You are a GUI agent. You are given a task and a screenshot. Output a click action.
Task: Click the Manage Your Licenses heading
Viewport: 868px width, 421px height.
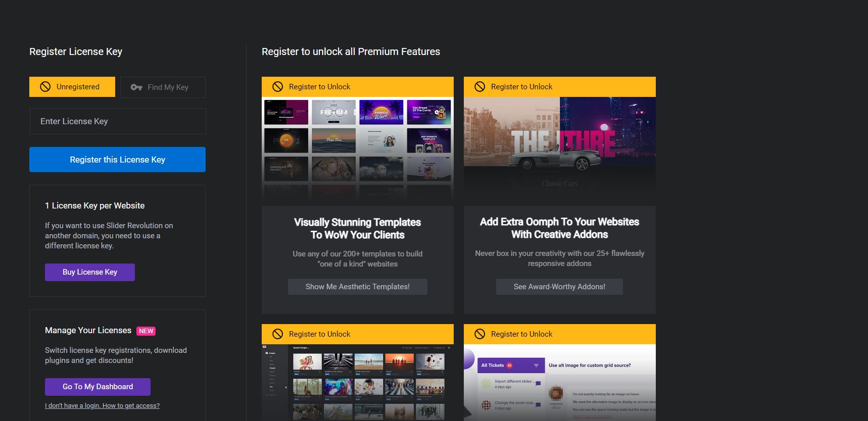coord(88,330)
